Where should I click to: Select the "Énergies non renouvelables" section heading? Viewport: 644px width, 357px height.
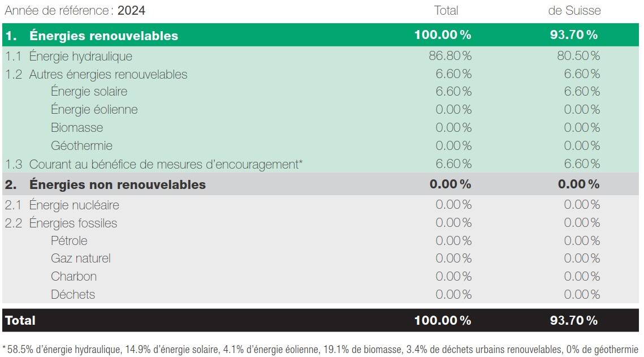117,184
